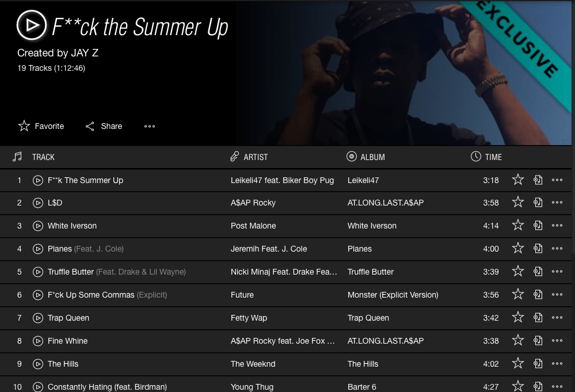Open playlist more options menu
The image size is (575, 392).
point(150,127)
